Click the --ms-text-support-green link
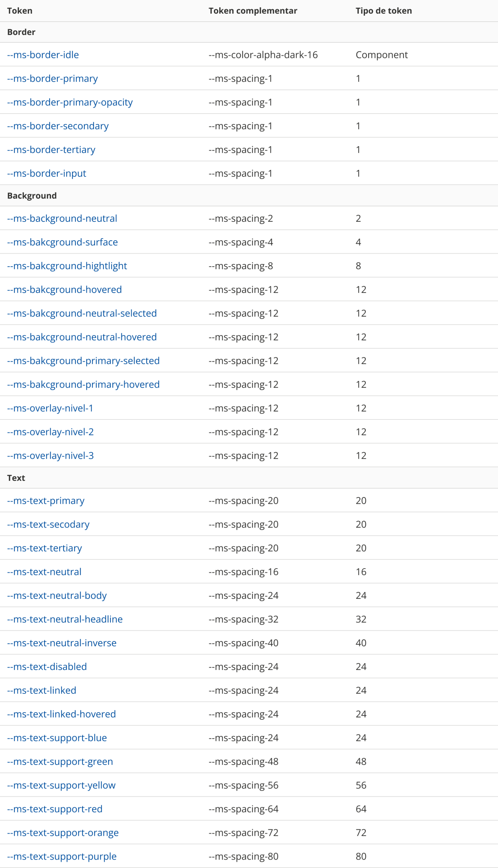Image resolution: width=498 pixels, height=868 pixels. point(60,761)
